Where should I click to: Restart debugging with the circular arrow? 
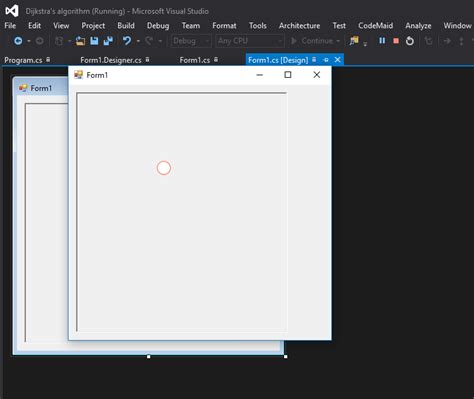[410, 41]
